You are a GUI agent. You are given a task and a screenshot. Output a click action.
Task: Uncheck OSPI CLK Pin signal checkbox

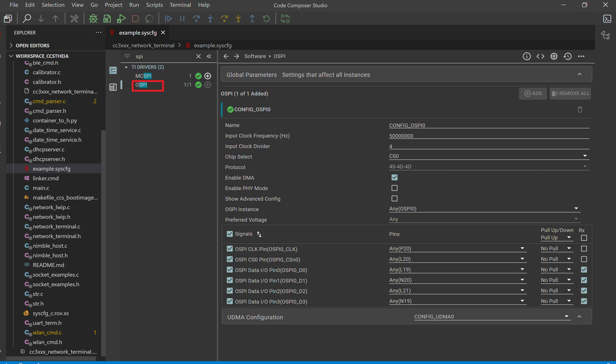pyautogui.click(x=230, y=249)
